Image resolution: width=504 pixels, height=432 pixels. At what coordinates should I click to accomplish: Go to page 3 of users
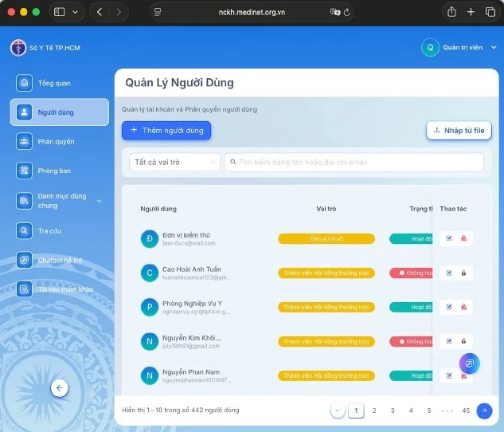click(393, 410)
